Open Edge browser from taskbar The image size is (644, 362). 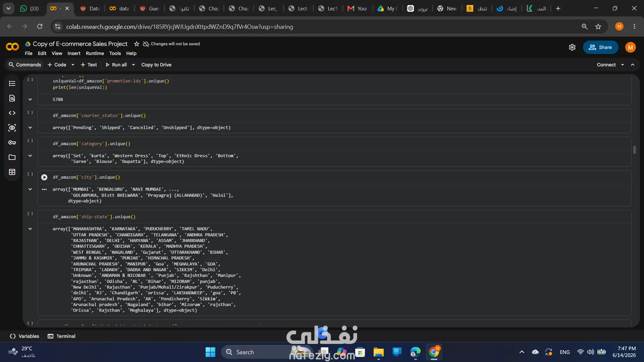pyautogui.click(x=415, y=352)
